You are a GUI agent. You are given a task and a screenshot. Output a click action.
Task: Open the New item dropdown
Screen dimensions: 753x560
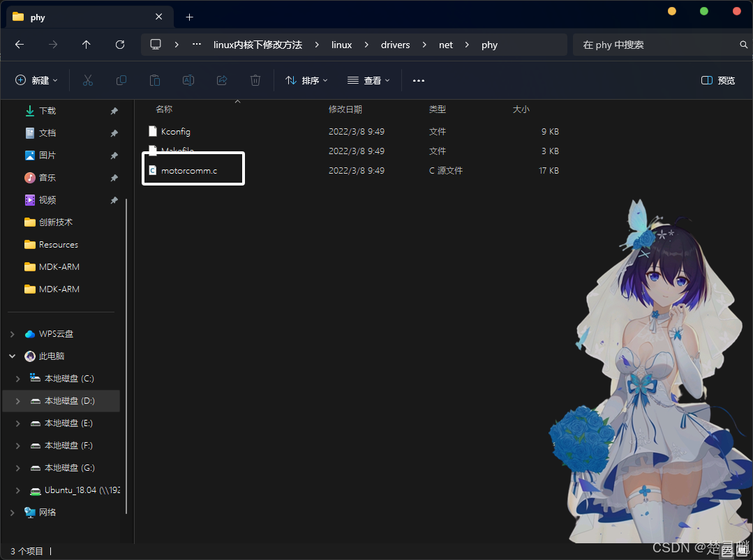(36, 81)
